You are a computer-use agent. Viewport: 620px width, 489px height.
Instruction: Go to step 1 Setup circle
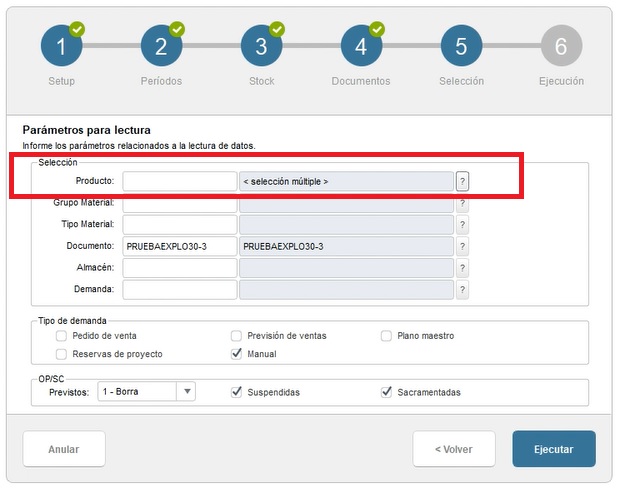61,45
